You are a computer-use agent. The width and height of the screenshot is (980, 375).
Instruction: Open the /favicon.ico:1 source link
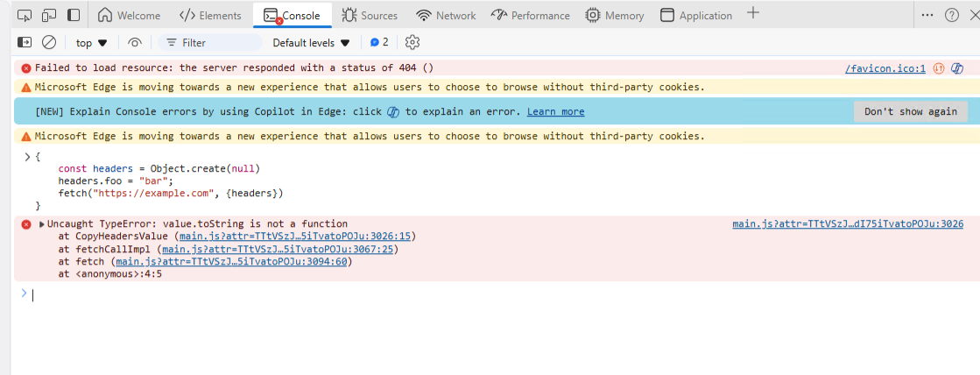tap(885, 68)
